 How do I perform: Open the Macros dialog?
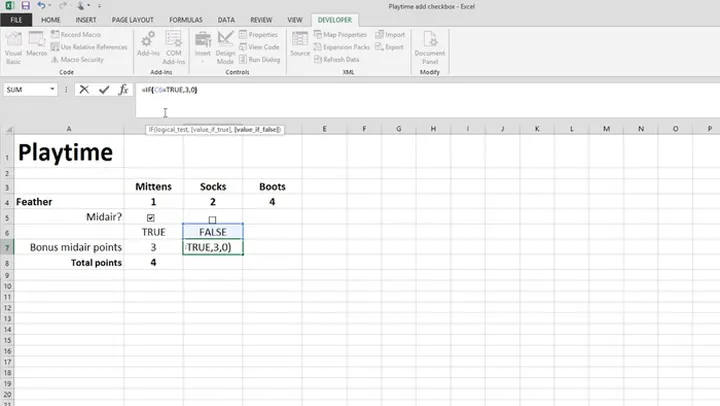coord(36,44)
